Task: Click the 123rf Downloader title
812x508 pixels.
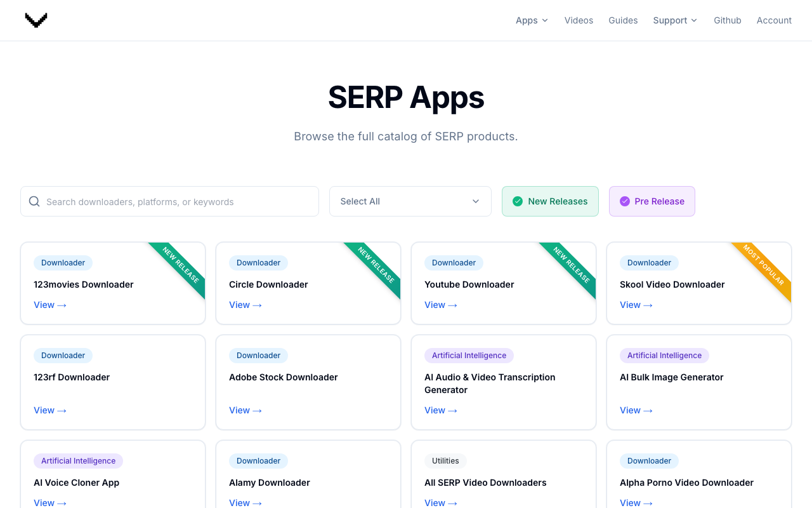Action: tap(72, 377)
